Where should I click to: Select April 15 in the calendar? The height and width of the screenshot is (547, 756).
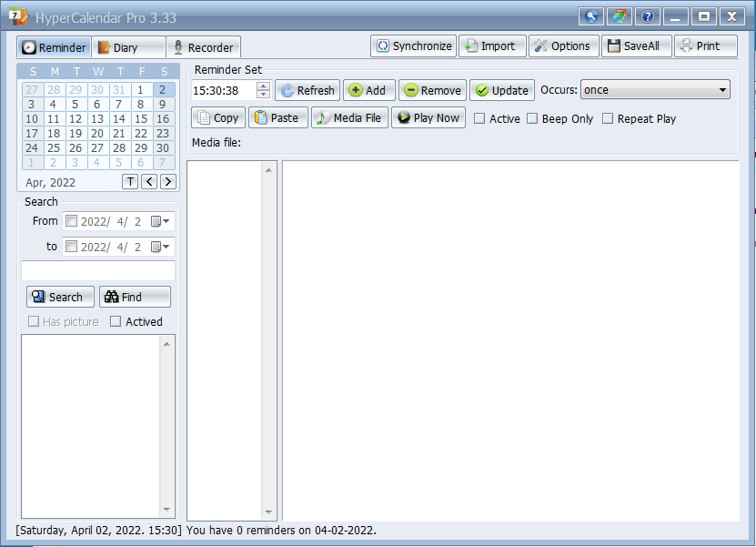coord(141,119)
